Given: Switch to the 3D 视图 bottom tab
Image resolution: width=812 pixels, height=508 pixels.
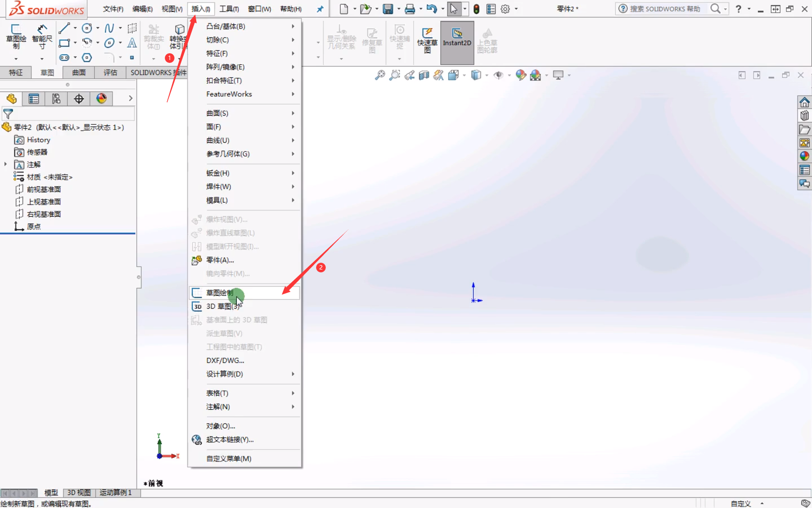Looking at the screenshot, I should click(x=79, y=493).
